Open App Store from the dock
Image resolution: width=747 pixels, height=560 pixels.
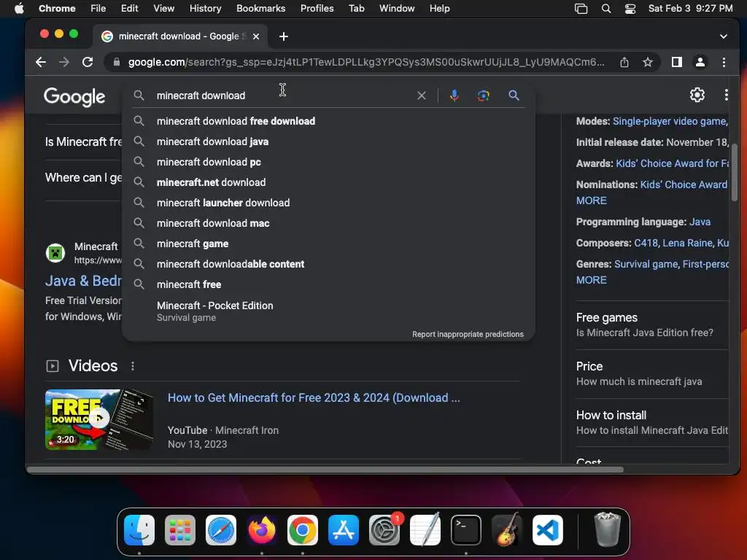344,530
